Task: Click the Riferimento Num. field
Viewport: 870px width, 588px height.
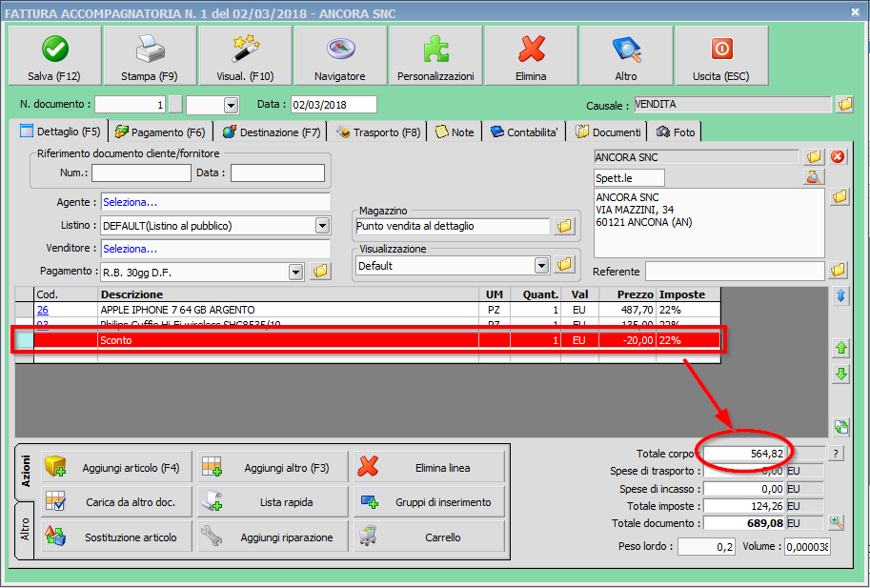Action: pos(141,172)
